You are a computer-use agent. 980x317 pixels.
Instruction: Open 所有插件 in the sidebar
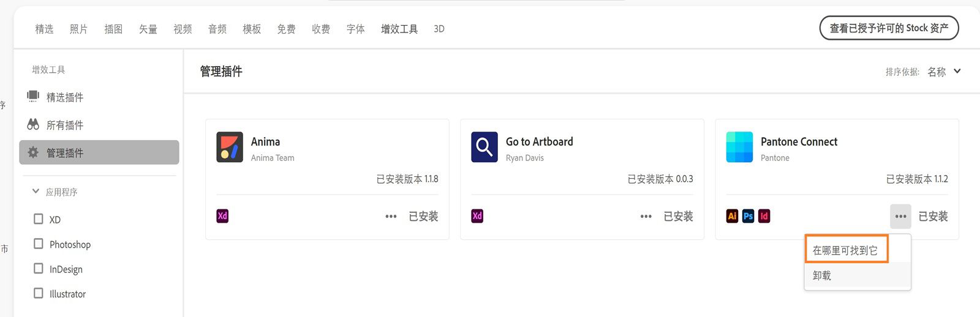[x=99, y=125]
